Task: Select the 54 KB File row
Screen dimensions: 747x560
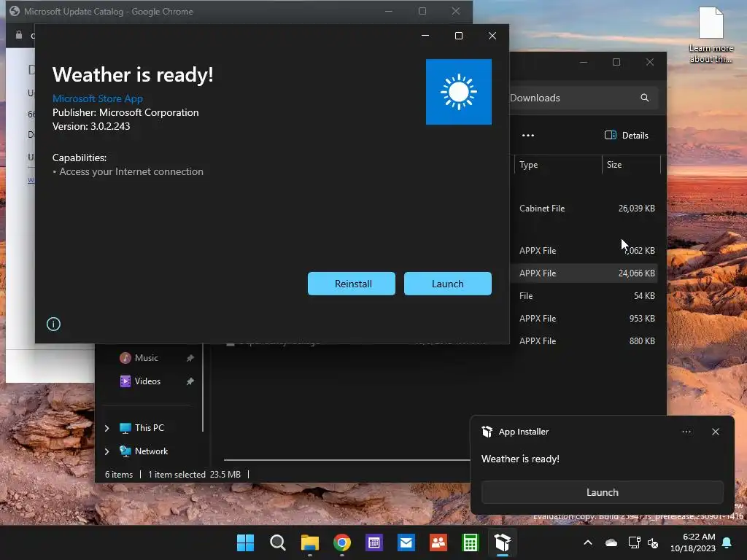Action: coord(586,296)
